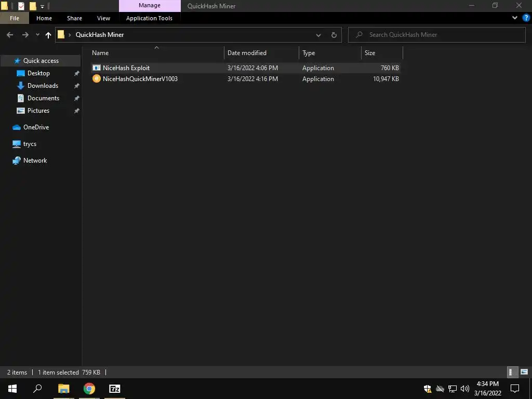Open Downloads in navigation pane
This screenshot has width=532, height=399.
point(43,86)
